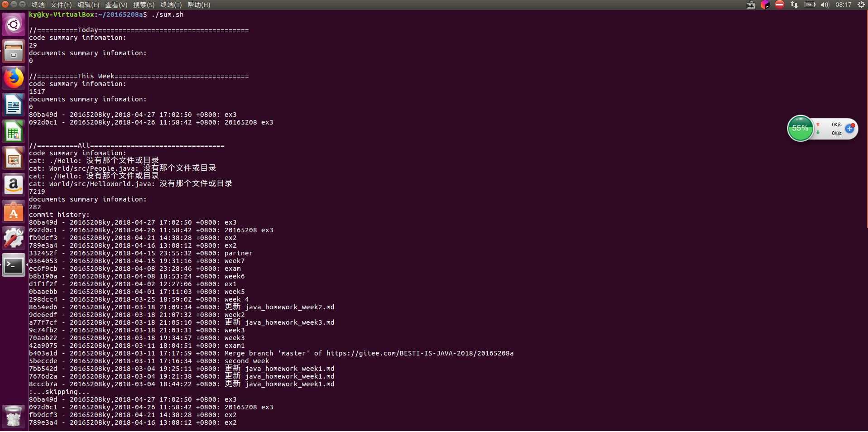Click the 'commit history:' label
This screenshot has height=432, width=868.
(59, 215)
